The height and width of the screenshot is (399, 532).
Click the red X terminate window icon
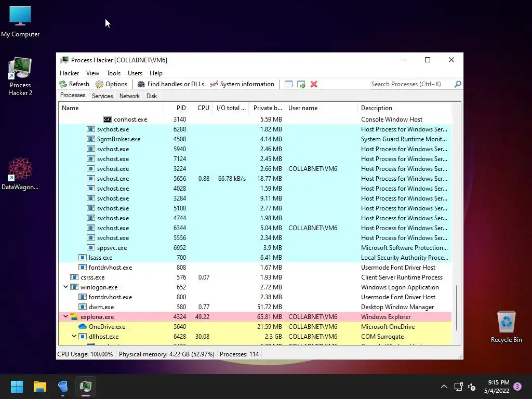[x=314, y=84]
